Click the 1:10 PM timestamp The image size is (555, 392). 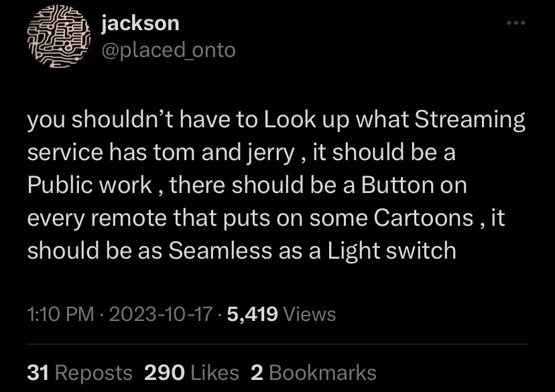[61, 314]
